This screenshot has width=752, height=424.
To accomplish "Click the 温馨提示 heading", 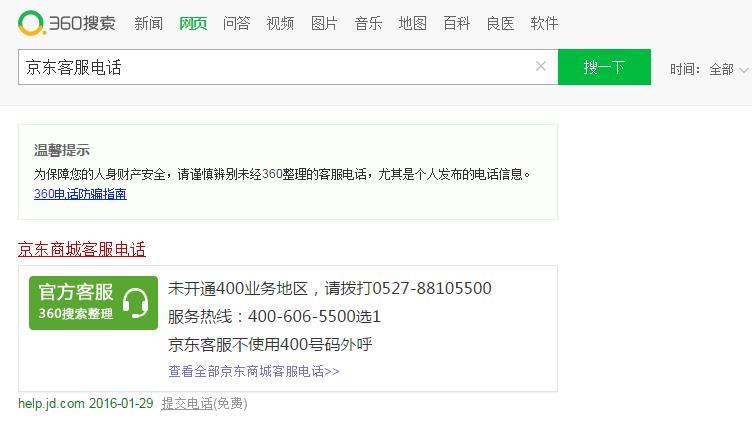I will 62,150.
